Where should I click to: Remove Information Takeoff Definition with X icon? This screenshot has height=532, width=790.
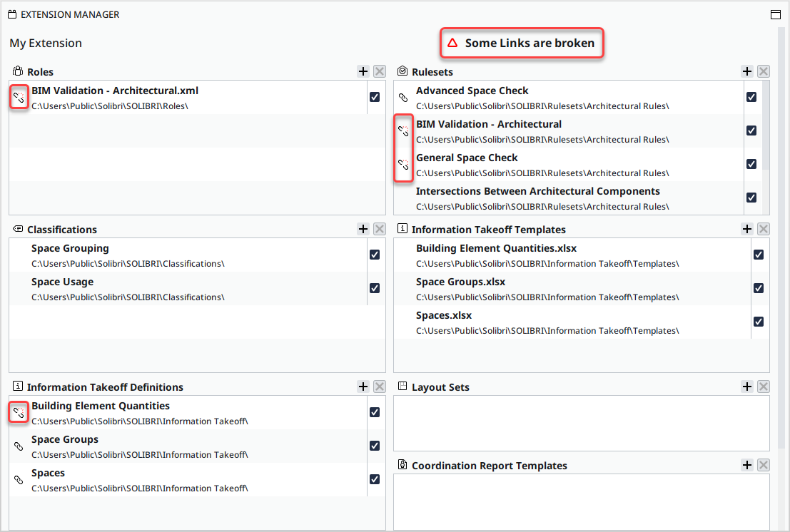click(x=380, y=387)
